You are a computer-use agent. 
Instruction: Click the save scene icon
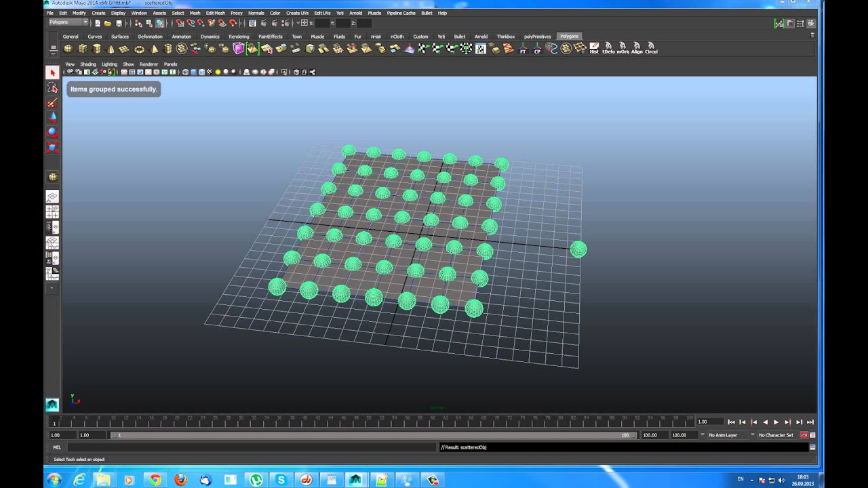click(119, 22)
